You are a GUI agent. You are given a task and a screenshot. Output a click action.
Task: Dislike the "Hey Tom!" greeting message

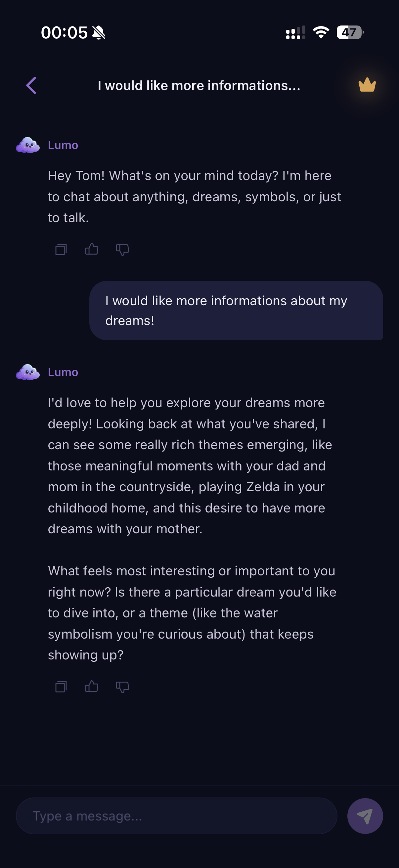[x=122, y=250]
